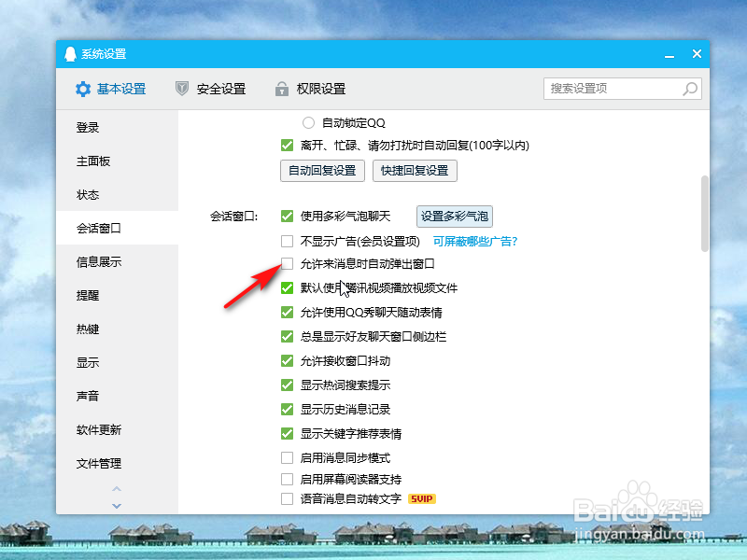Click sidebar scroll-down chevron

pos(117,506)
